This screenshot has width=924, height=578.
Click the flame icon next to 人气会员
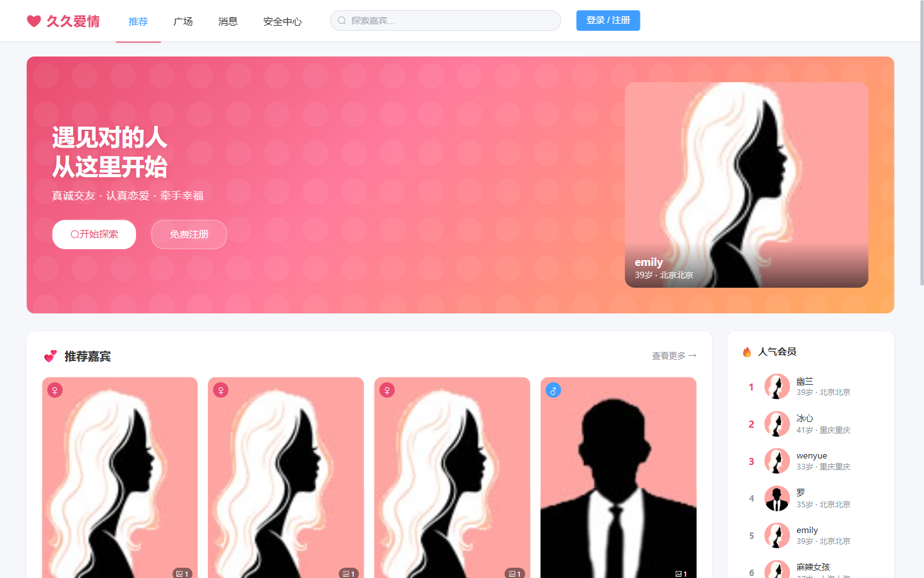tap(747, 352)
